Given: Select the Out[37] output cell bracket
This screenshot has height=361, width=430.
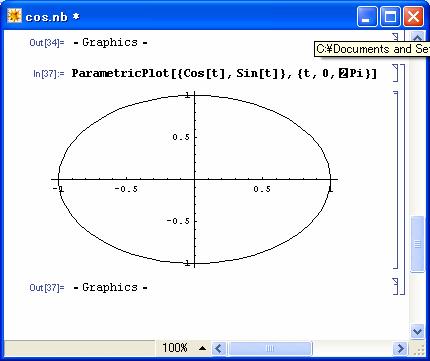Looking at the screenshot, I should coord(396,286).
